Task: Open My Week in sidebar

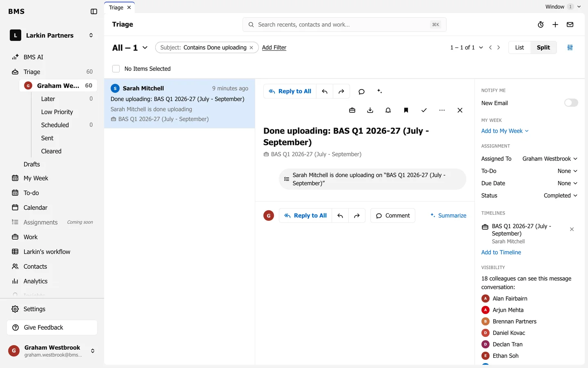Action: click(x=52, y=178)
